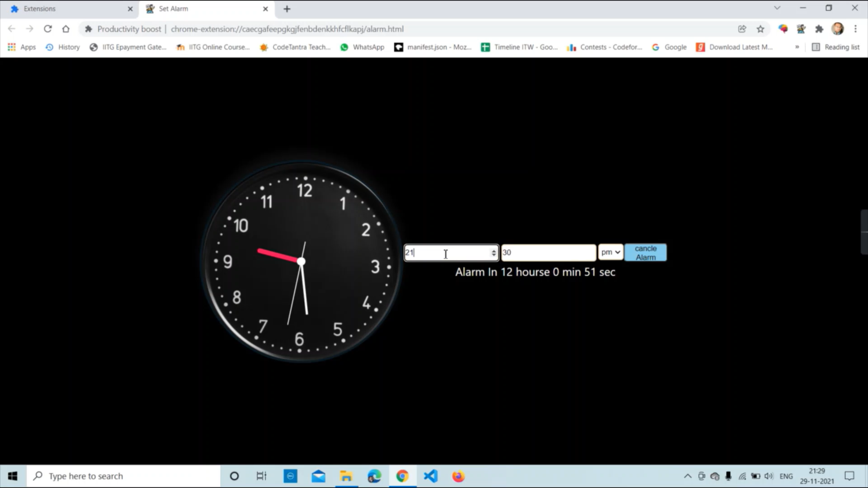
Task: Show hidden system tray icons
Action: coord(688,476)
